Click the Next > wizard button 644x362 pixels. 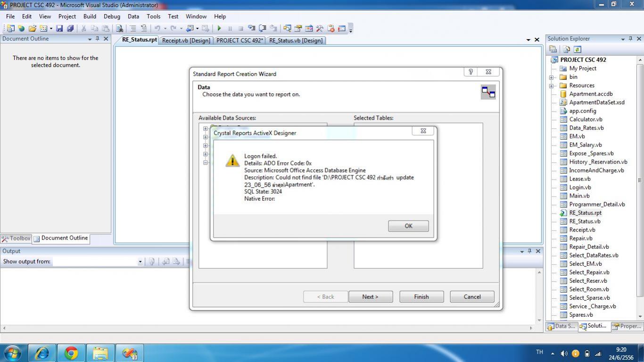[370, 296]
